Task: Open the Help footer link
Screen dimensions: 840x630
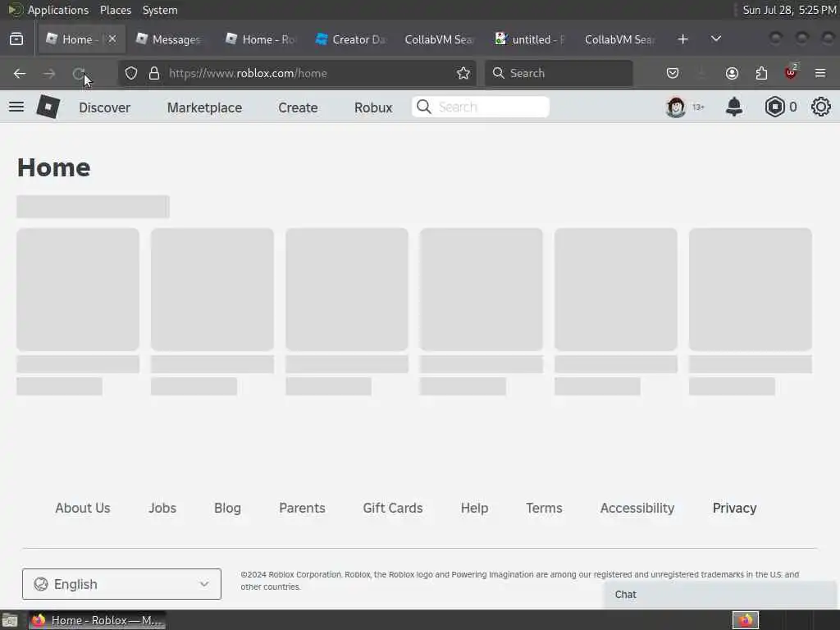Action: tap(474, 509)
